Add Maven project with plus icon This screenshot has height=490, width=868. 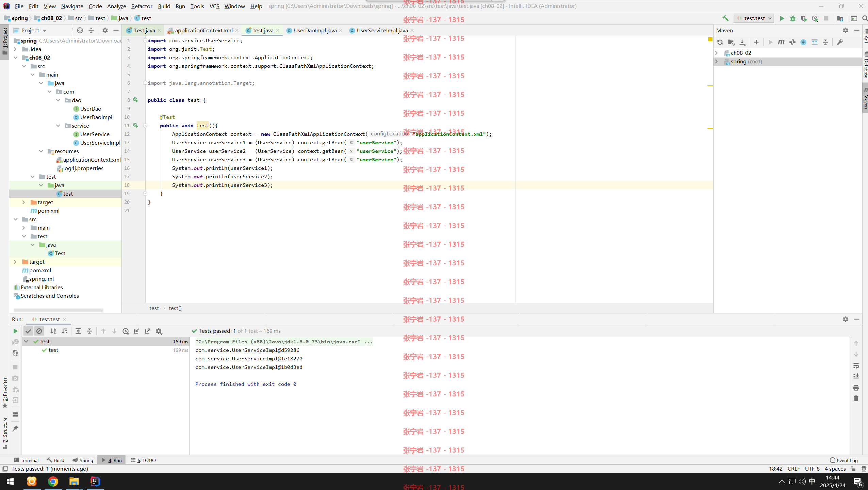pyautogui.click(x=756, y=42)
